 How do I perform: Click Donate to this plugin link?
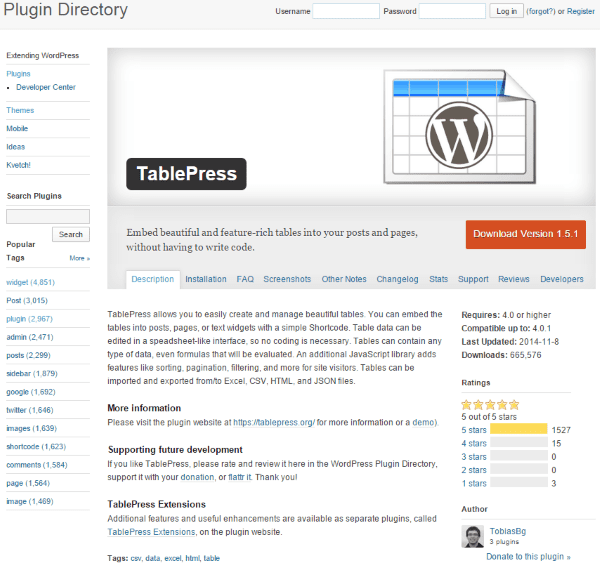tap(528, 556)
